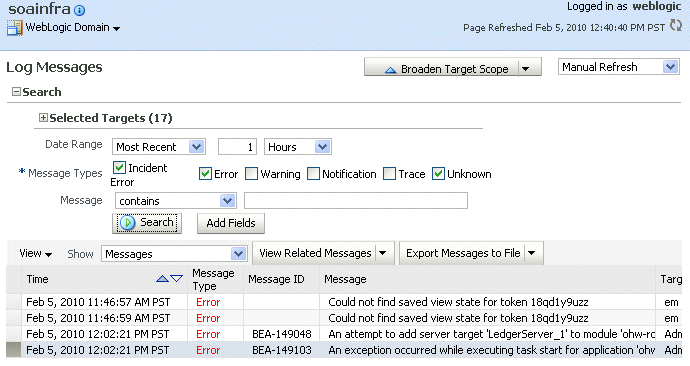690x366 pixels.
Task: Open View Related Messages dropdown arrow
Action: click(x=383, y=253)
